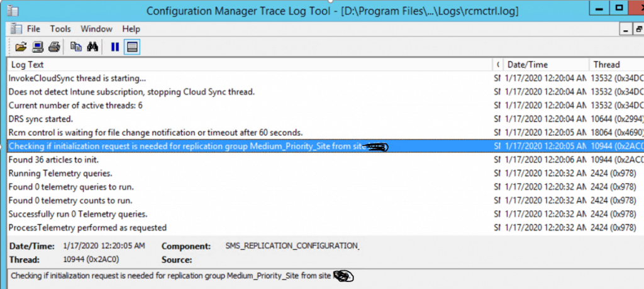Open the Tools menu
644x289 pixels.
(x=60, y=29)
